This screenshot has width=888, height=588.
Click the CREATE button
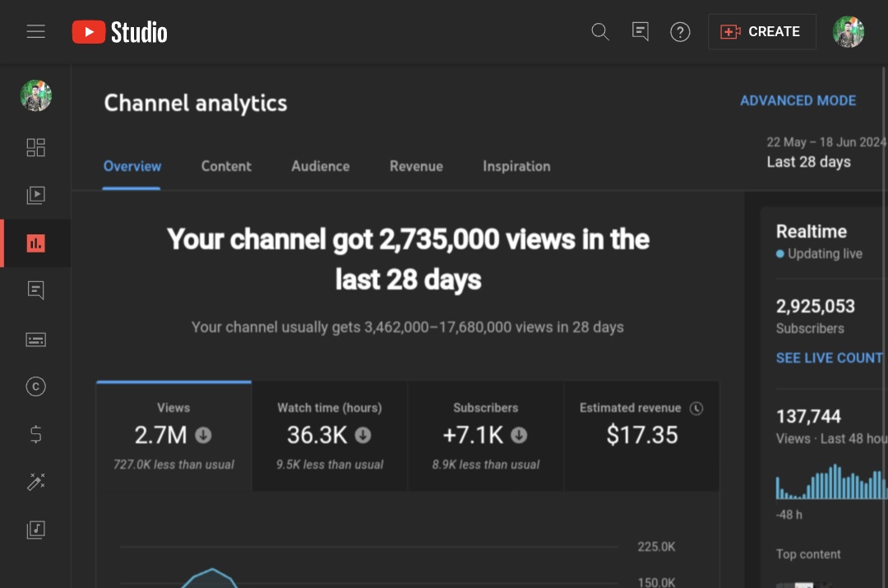click(x=761, y=32)
